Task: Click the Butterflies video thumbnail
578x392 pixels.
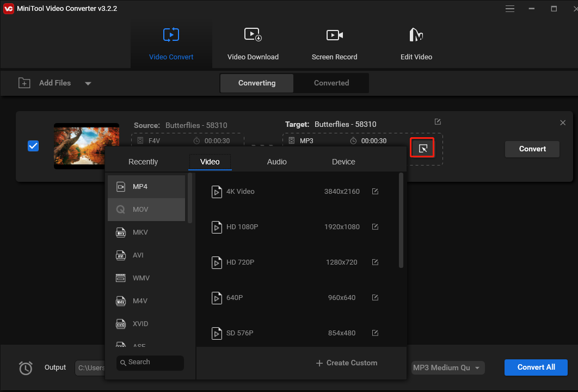Action: [86, 146]
